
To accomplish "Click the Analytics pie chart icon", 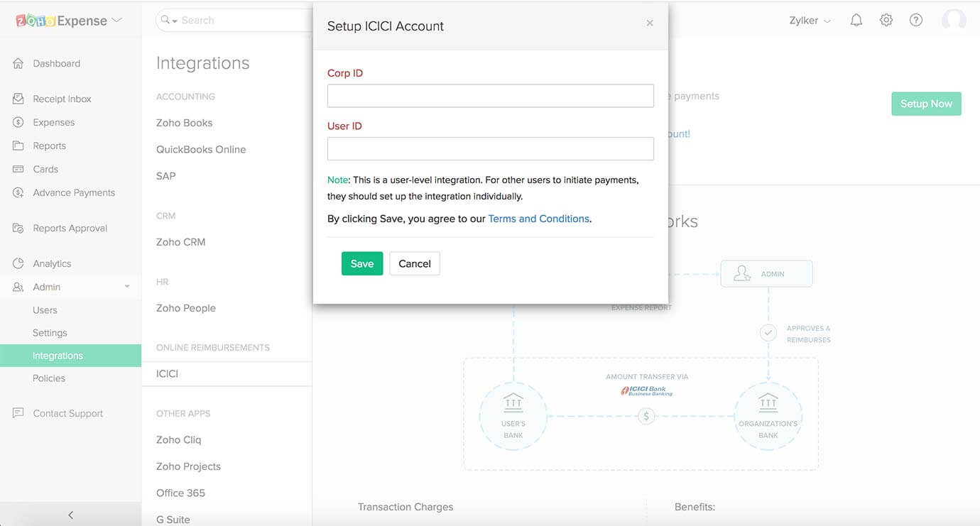I will tap(18, 263).
